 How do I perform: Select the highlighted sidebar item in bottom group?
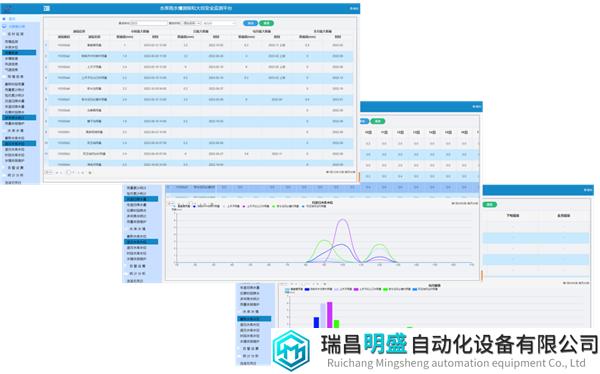click(x=19, y=144)
